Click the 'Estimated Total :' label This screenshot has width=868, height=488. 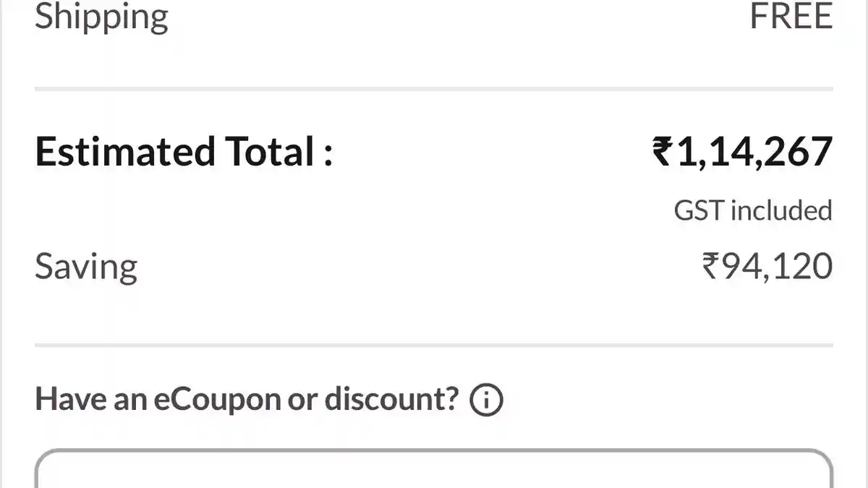184,153
